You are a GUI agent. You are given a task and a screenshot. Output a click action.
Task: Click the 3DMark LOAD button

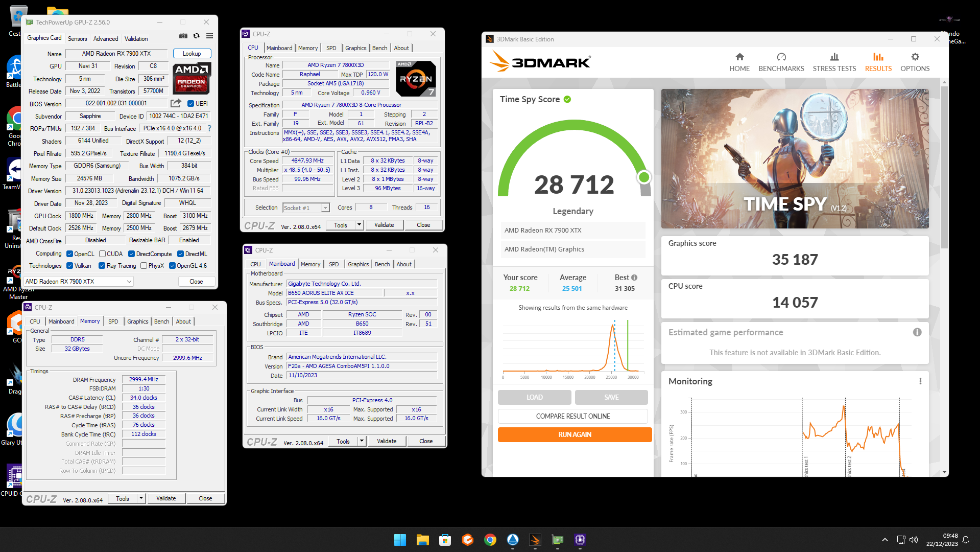pos(534,397)
